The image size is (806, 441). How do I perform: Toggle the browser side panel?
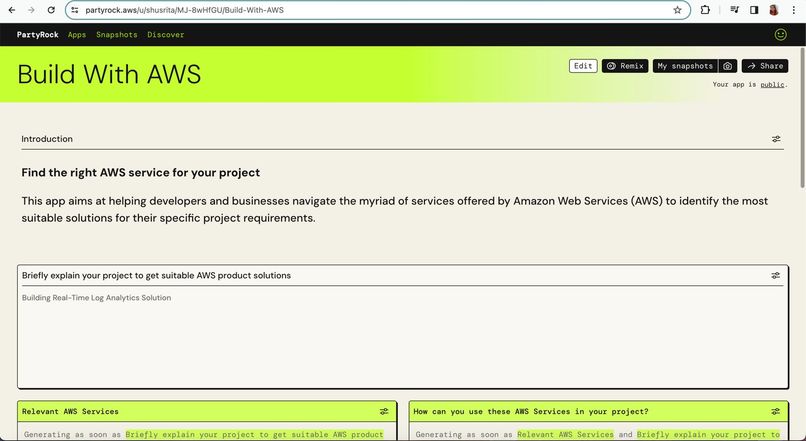click(x=754, y=10)
